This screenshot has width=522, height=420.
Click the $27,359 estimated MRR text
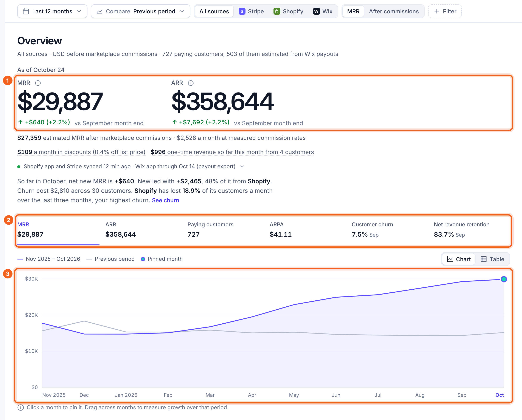94,138
